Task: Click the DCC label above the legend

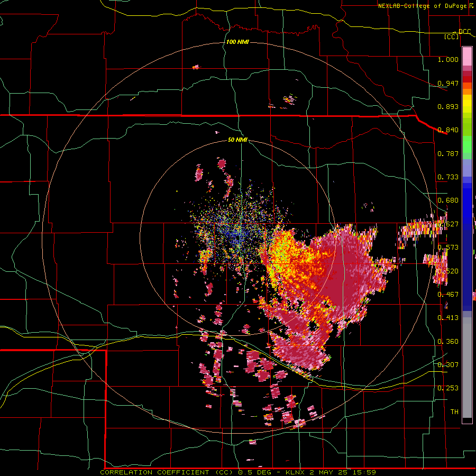Action: (464, 31)
